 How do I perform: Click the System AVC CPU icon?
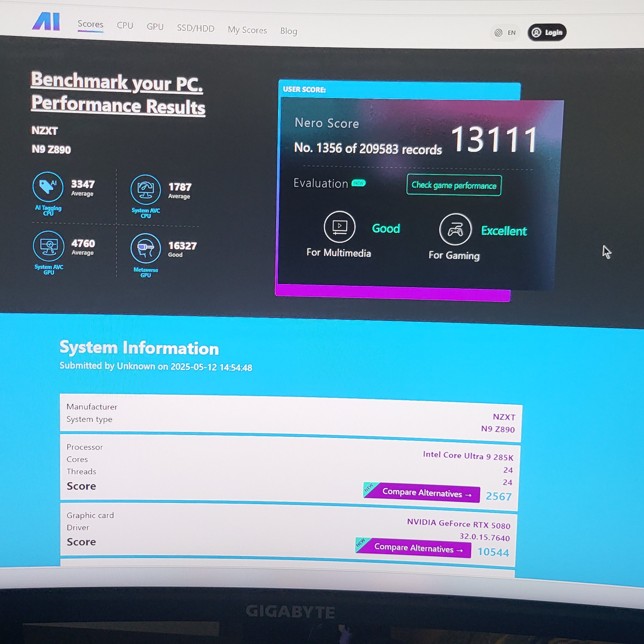pyautogui.click(x=146, y=190)
